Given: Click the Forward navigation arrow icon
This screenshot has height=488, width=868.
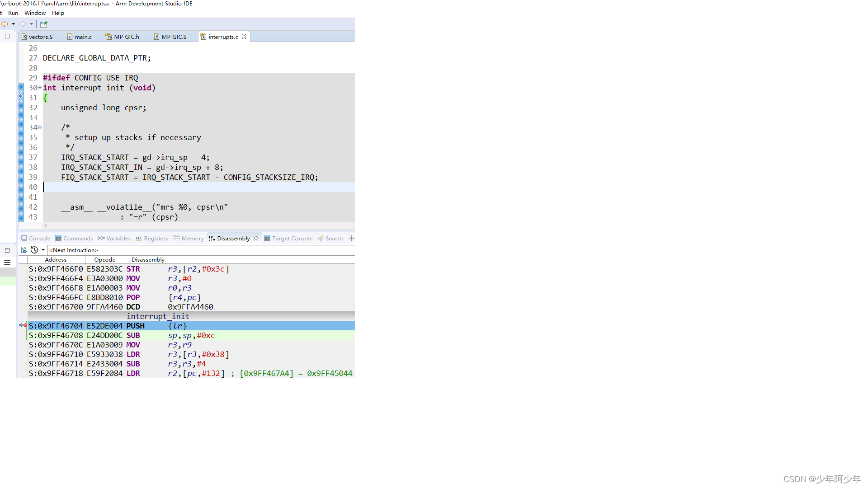Looking at the screenshot, I should click(22, 24).
